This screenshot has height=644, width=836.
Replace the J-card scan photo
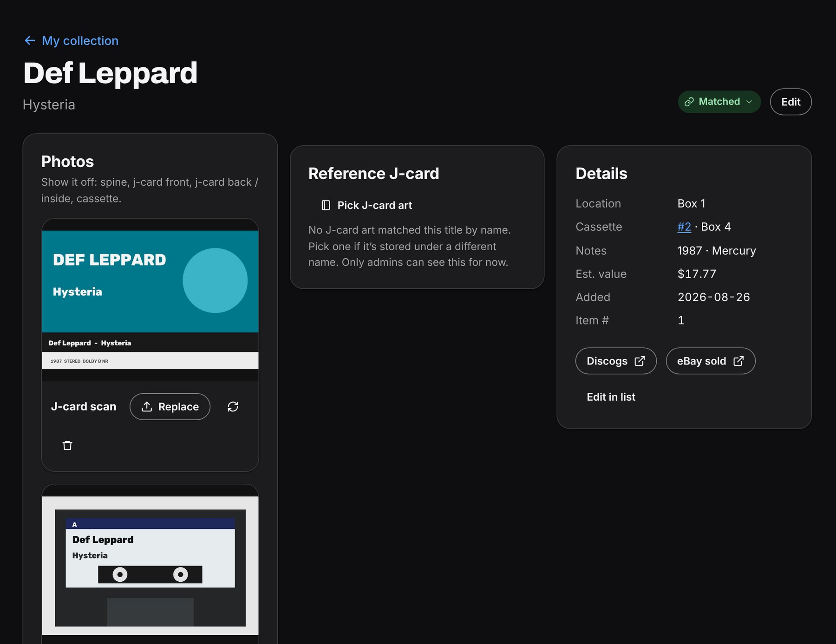170,407
